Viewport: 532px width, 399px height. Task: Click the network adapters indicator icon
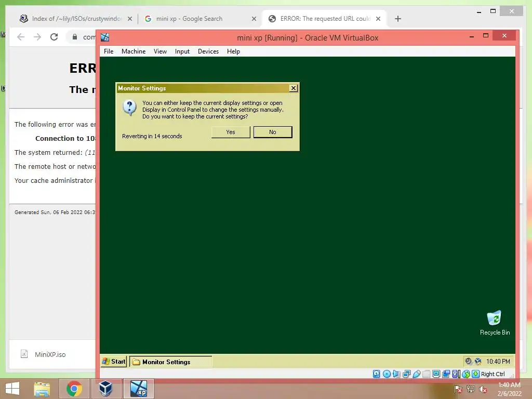[x=406, y=374]
